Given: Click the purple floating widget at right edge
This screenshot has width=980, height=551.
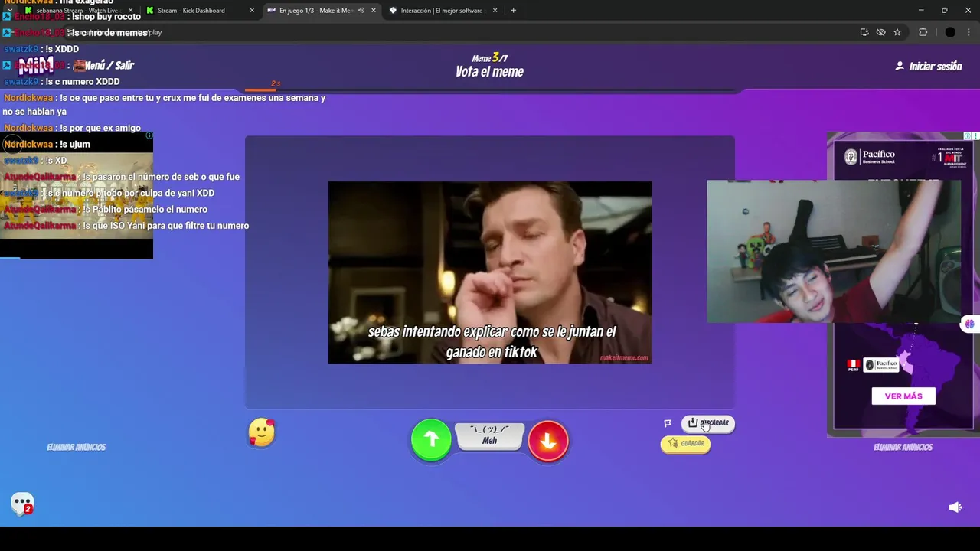Looking at the screenshot, I should [x=970, y=324].
